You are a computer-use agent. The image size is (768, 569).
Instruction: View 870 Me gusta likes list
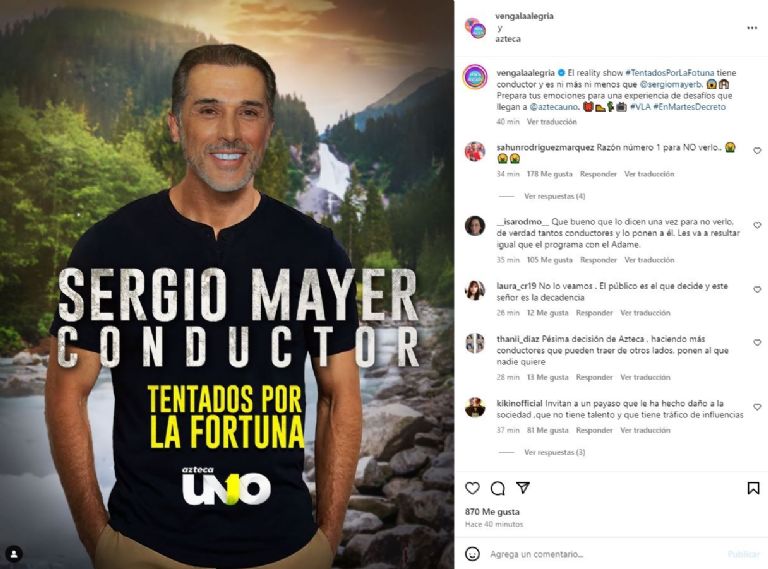[x=492, y=511]
